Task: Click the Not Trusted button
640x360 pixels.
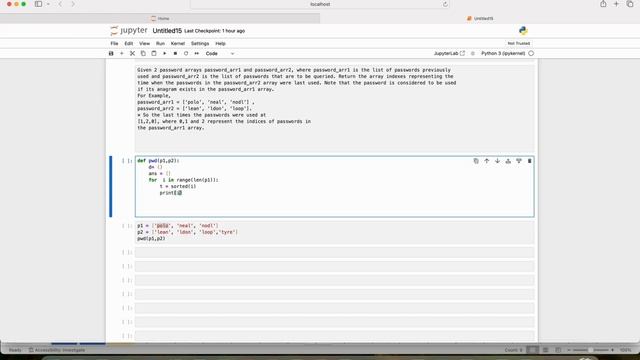Action: pos(519,43)
